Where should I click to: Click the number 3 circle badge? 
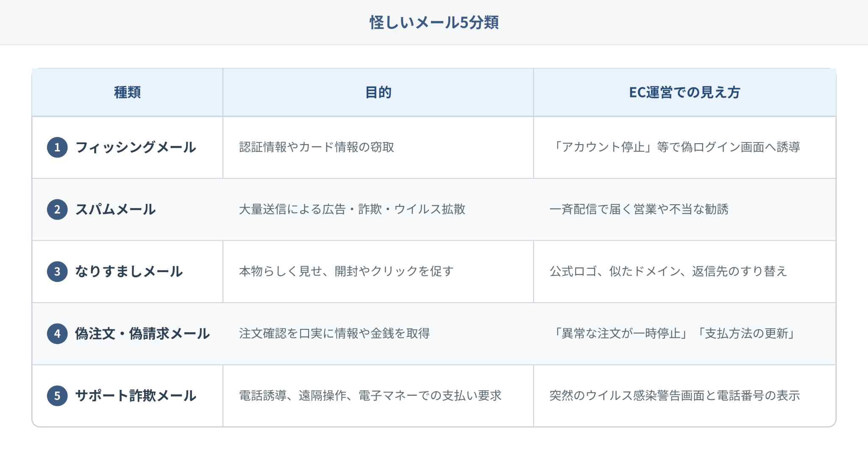57,272
